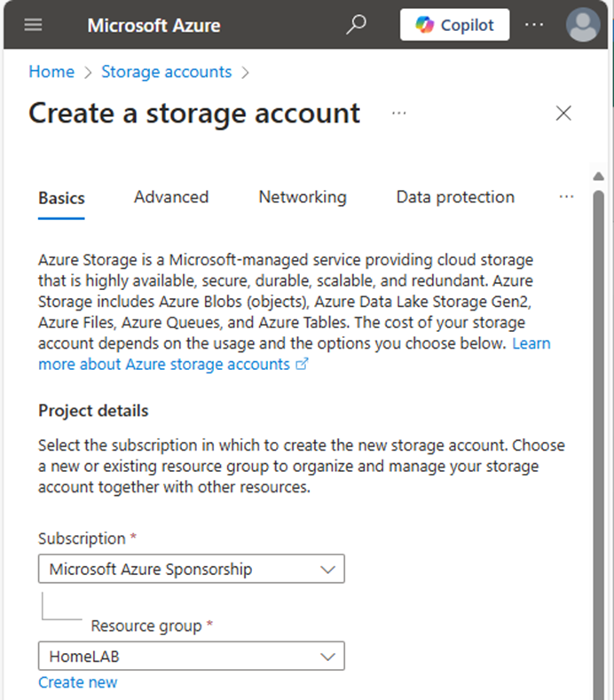Navigate to Home breadcrumb
Screen dimensions: 614x700
[51, 72]
